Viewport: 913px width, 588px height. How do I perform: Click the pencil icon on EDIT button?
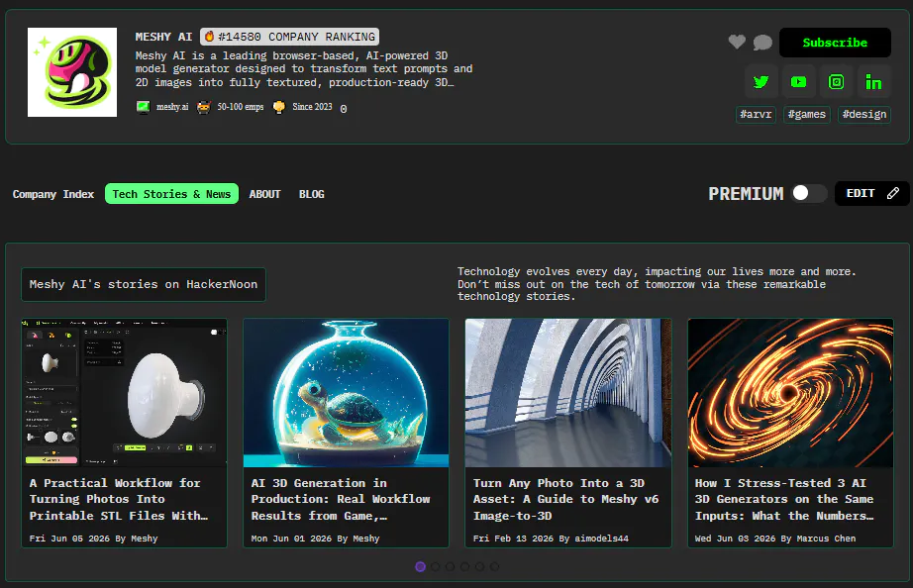(x=892, y=193)
